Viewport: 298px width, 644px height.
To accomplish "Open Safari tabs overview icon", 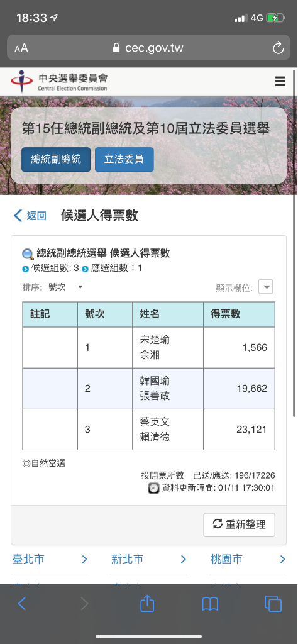I will click(273, 604).
